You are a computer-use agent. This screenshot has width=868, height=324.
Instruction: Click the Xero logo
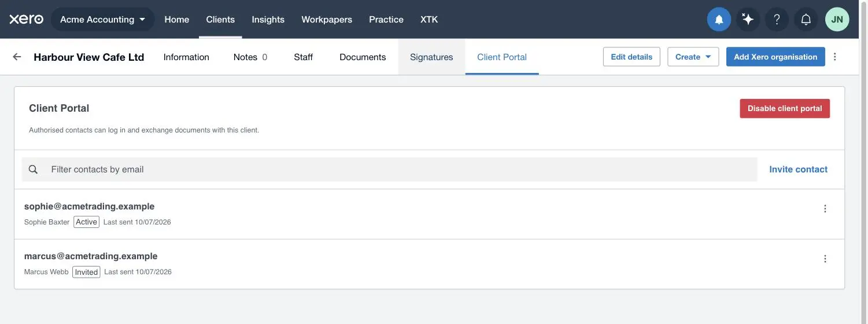point(26,19)
